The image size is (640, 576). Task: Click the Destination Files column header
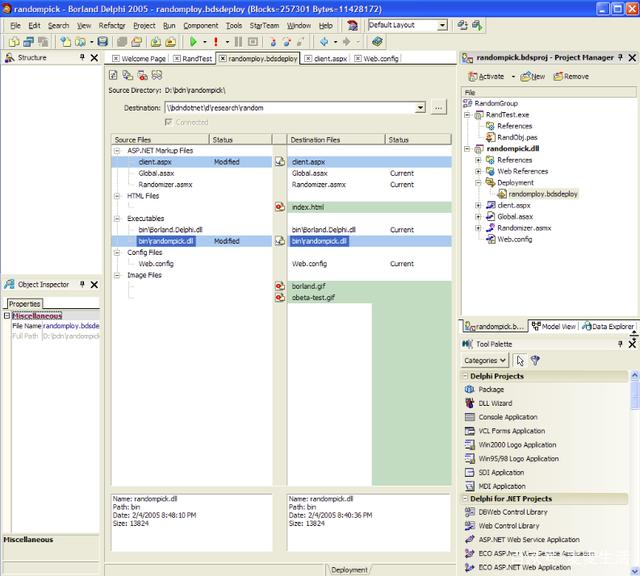coord(336,140)
